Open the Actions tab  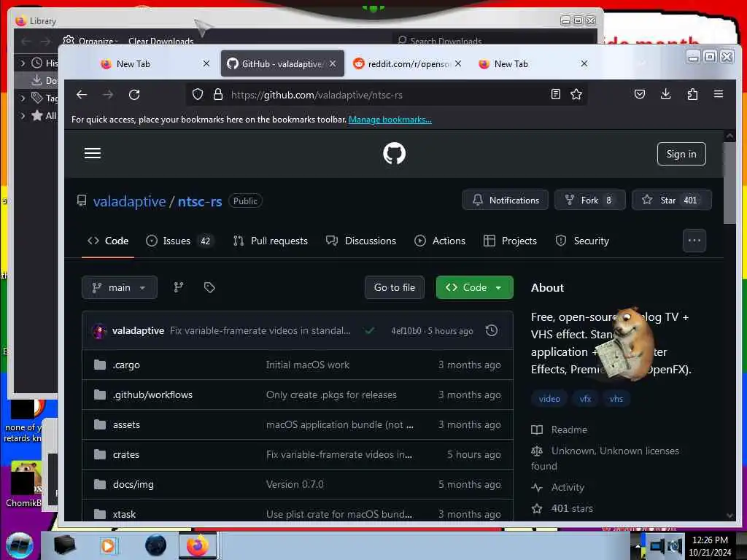pos(440,241)
